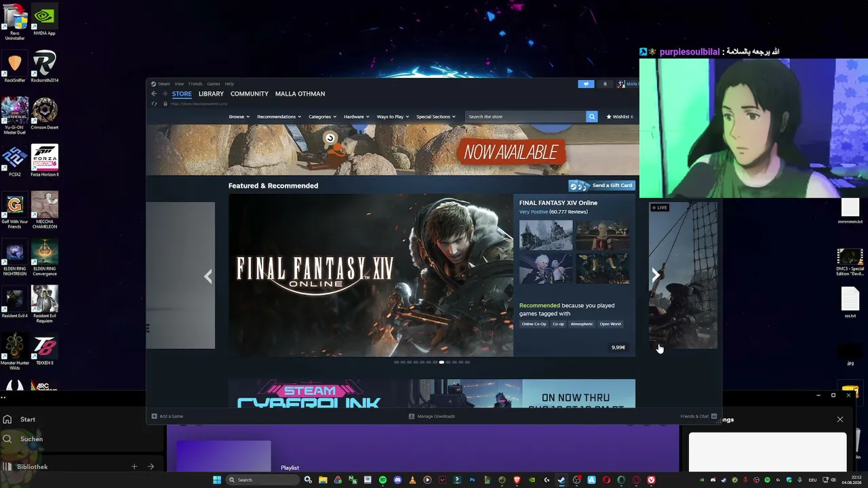Click the Open World tag
Screen dimensions: 868x488
click(x=610, y=324)
